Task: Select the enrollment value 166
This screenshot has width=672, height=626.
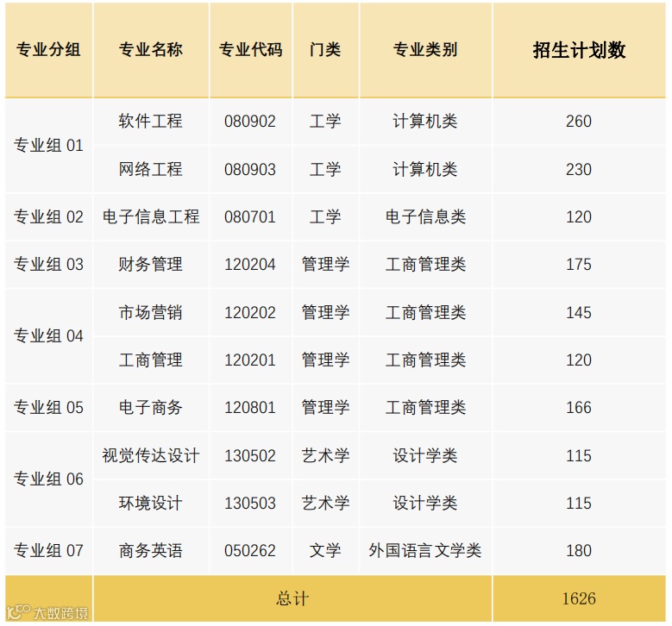Action: coord(579,408)
